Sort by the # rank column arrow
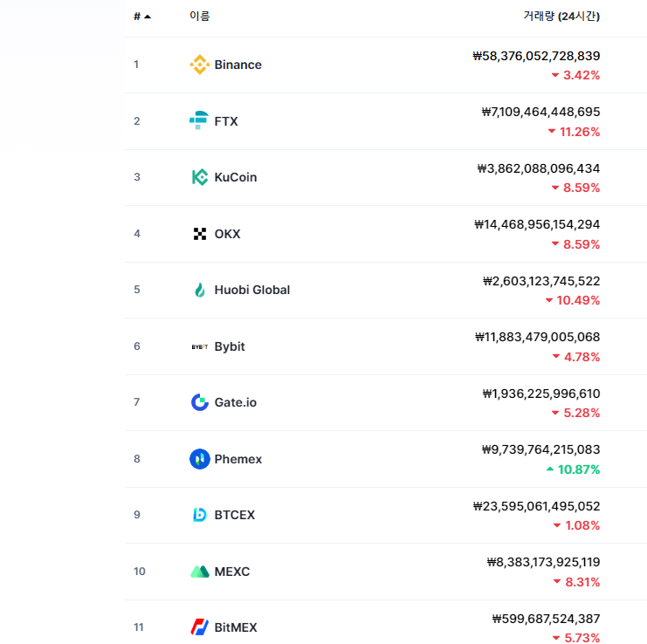 (147, 17)
